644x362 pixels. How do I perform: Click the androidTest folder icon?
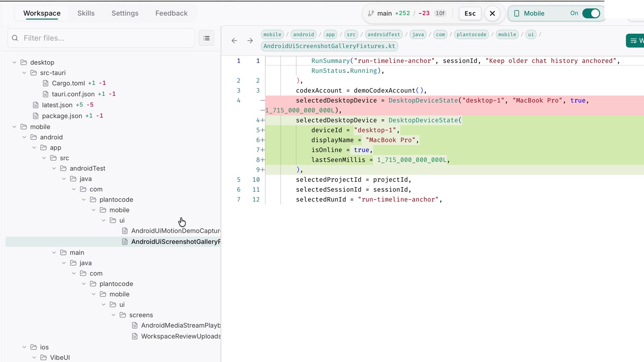(64, 169)
